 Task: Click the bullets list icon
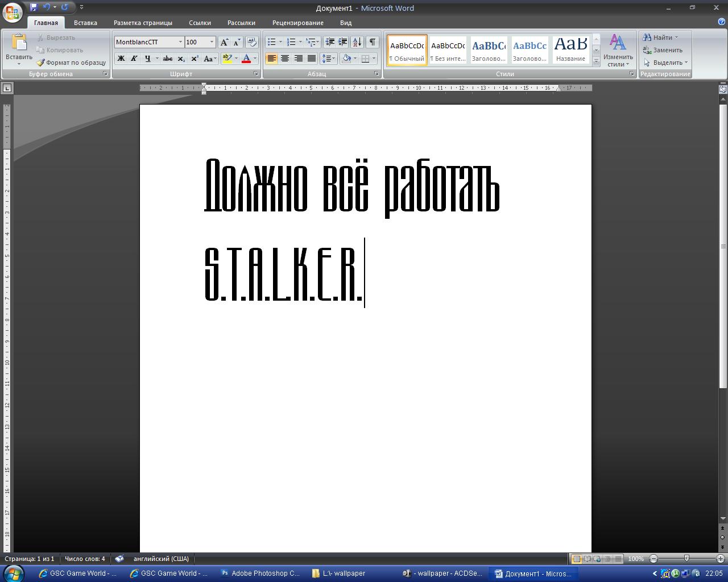point(272,42)
